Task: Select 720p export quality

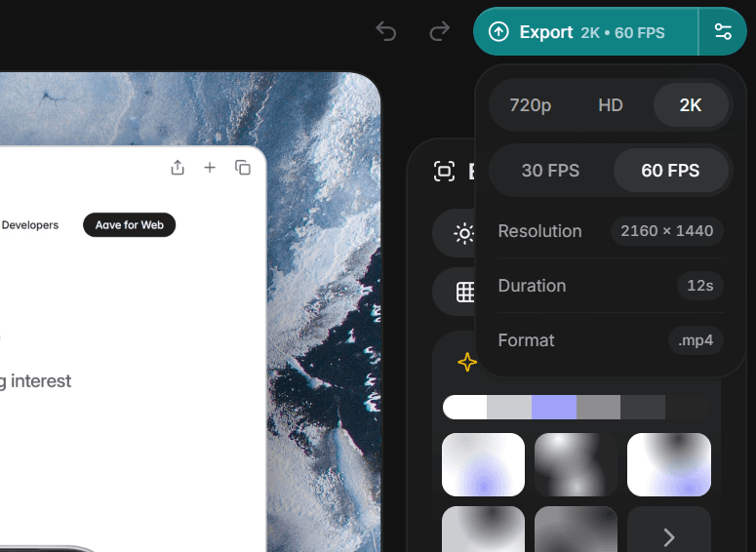Action: click(531, 105)
